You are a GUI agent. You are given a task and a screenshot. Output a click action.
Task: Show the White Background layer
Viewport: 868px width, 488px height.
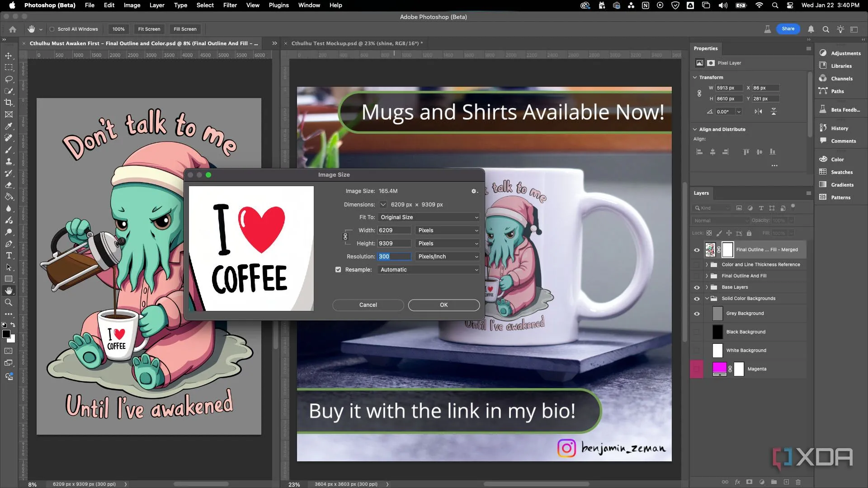(x=697, y=350)
